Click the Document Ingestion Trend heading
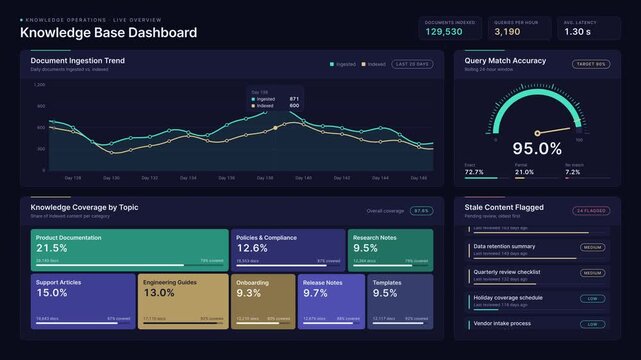 coord(78,60)
